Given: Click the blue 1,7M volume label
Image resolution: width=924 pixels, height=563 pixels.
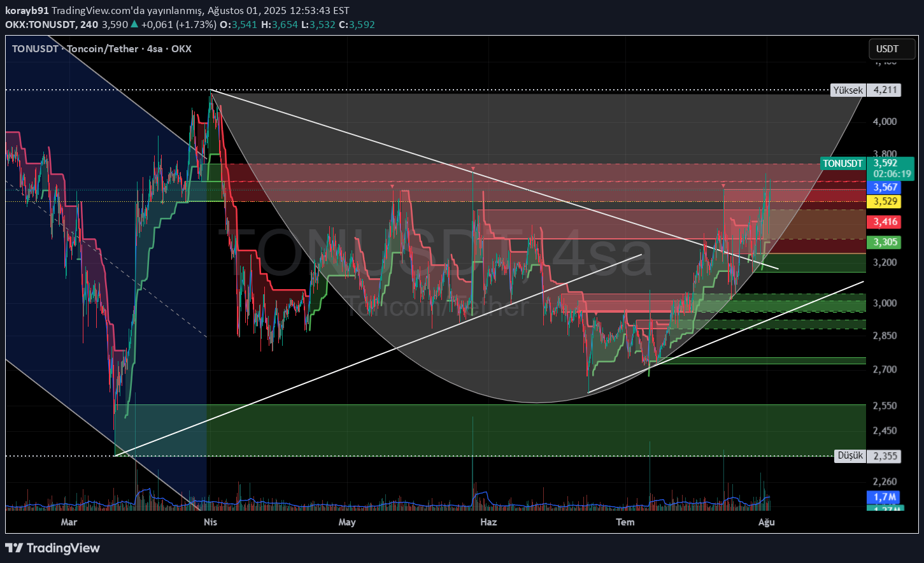Looking at the screenshot, I should [884, 497].
